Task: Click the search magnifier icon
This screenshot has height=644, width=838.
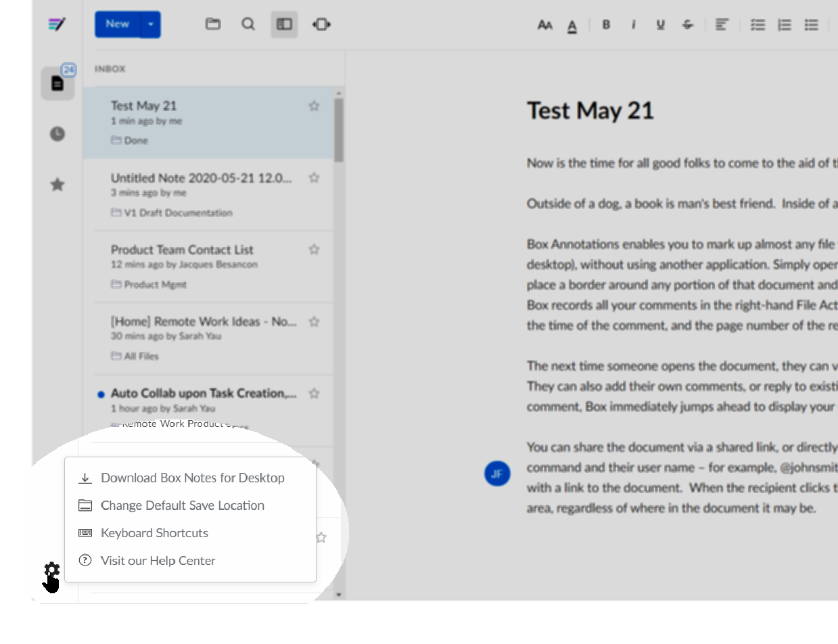Action: [248, 24]
